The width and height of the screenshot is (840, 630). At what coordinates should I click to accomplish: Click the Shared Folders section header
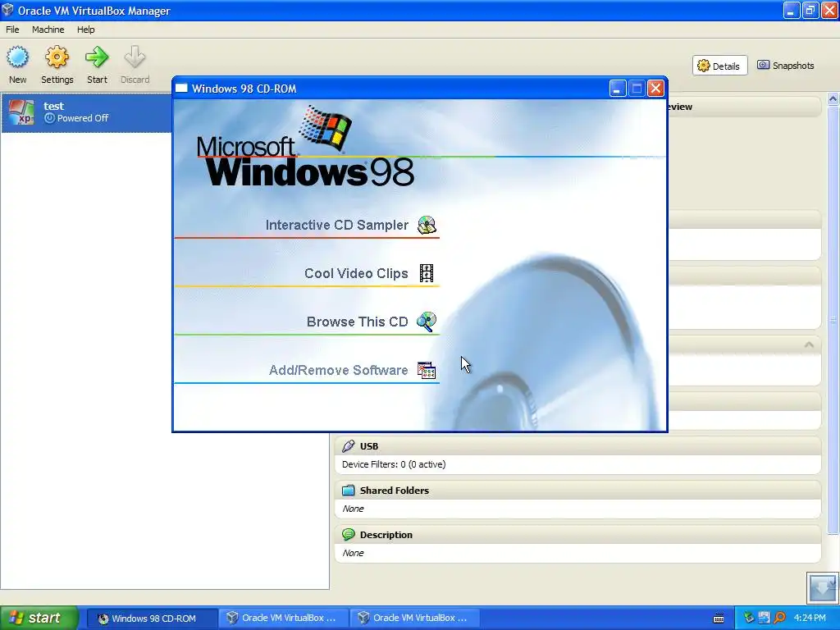click(578, 491)
